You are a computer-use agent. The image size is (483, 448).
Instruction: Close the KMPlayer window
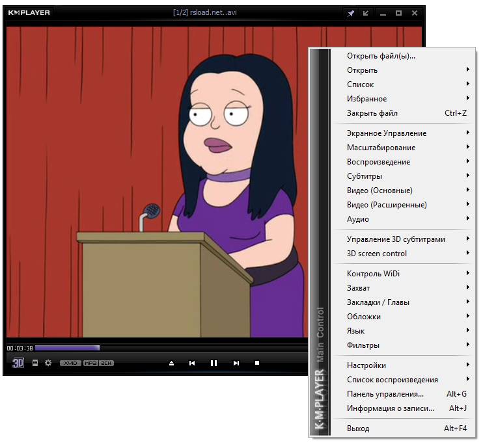click(415, 13)
